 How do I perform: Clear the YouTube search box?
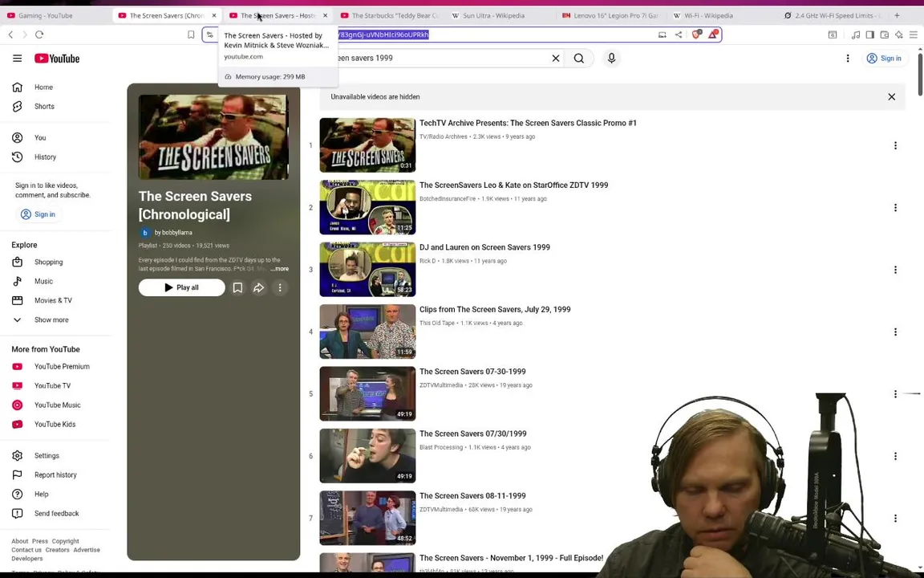(x=555, y=59)
